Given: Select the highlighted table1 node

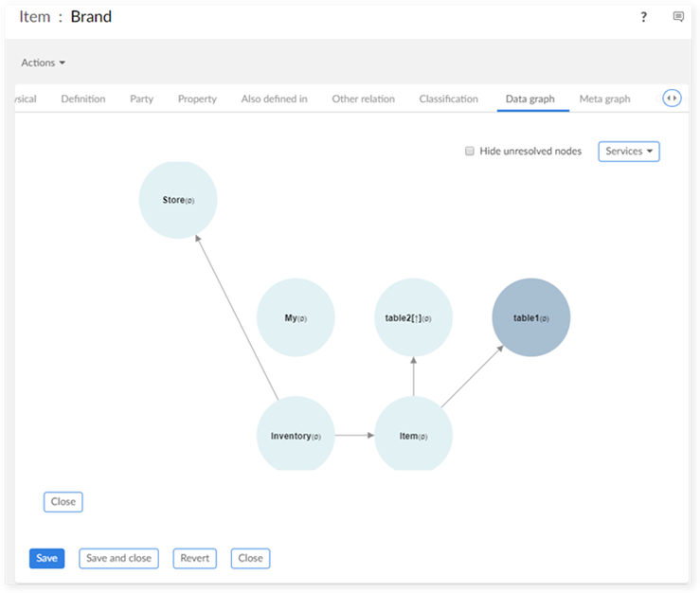Looking at the screenshot, I should pyautogui.click(x=530, y=317).
